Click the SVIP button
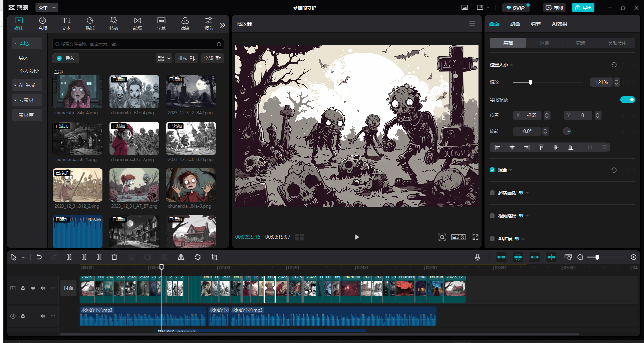This screenshot has width=644, height=343. click(x=516, y=7)
